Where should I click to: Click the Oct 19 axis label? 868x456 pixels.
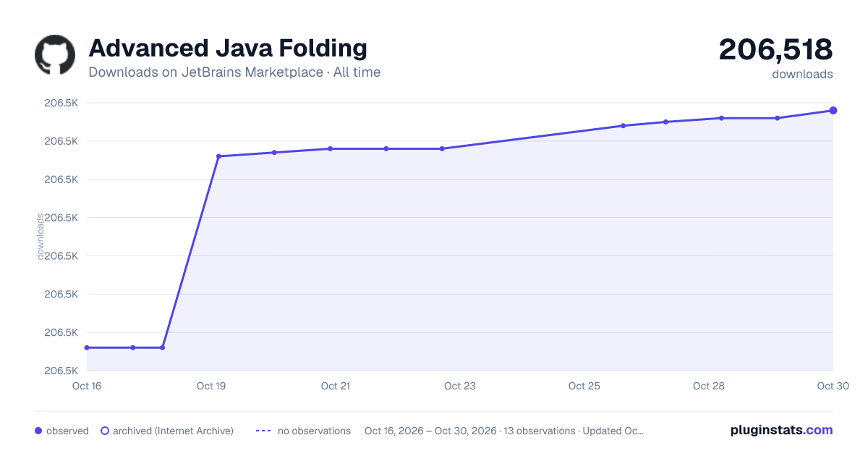(x=211, y=386)
